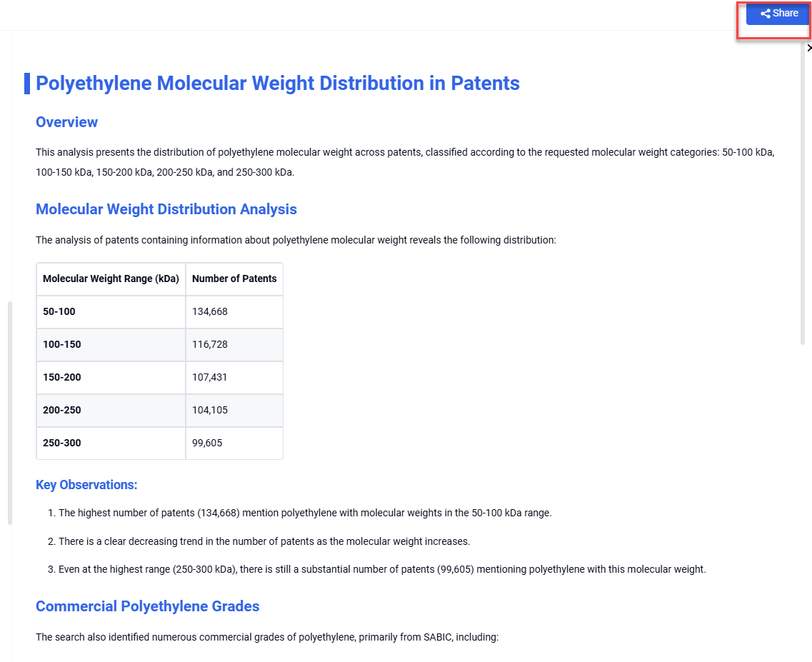Image resolution: width=812 pixels, height=662 pixels.
Task: Close the panel with the X icon
Action: click(x=808, y=48)
